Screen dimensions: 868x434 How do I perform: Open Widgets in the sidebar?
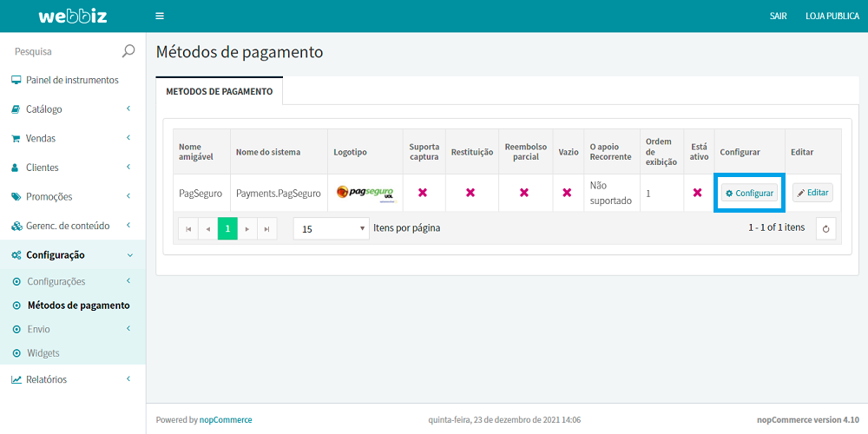tap(43, 353)
